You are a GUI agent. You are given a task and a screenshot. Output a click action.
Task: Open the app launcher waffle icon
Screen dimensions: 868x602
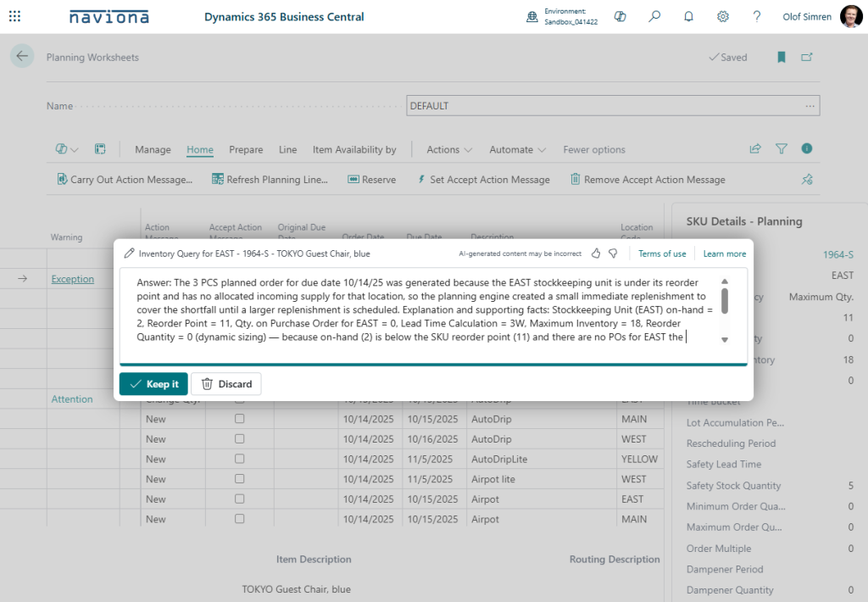(x=15, y=16)
